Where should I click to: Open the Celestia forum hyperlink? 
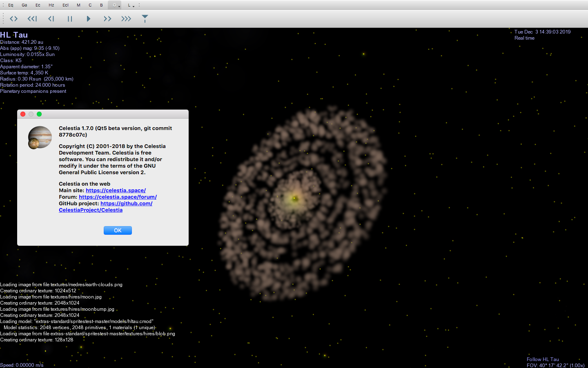(x=118, y=197)
